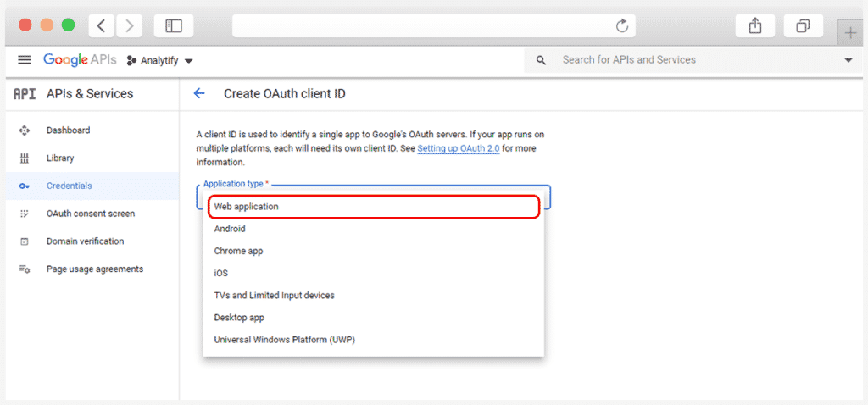
Task: Open Setting up OAuth 2.0 link
Action: pyautogui.click(x=459, y=148)
